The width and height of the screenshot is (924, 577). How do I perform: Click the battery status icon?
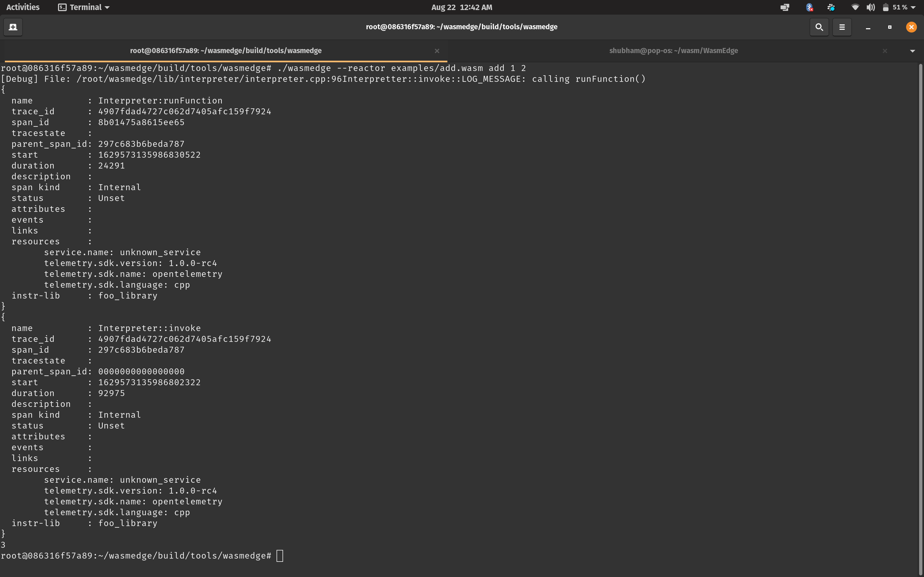(x=886, y=7)
